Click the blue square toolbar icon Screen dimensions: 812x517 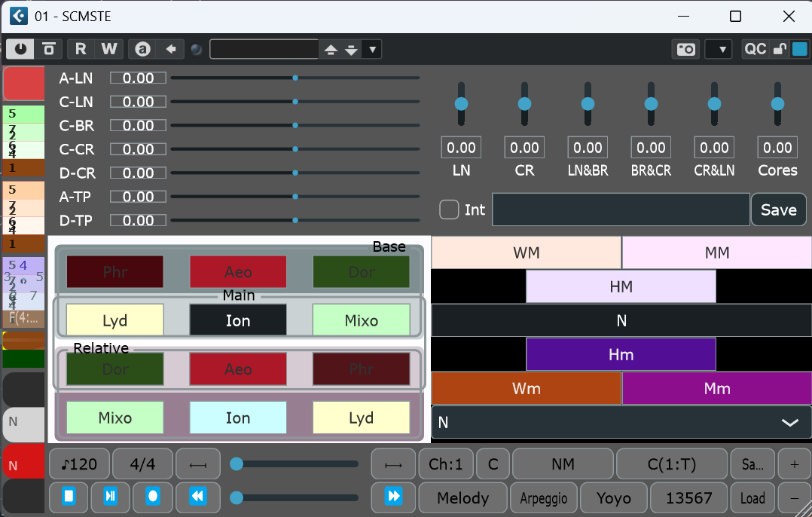click(800, 49)
